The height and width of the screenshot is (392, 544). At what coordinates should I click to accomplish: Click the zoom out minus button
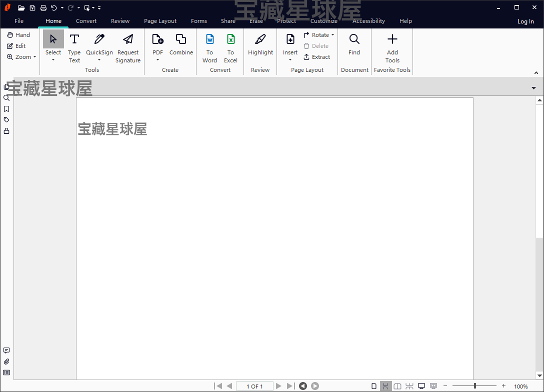click(445, 386)
